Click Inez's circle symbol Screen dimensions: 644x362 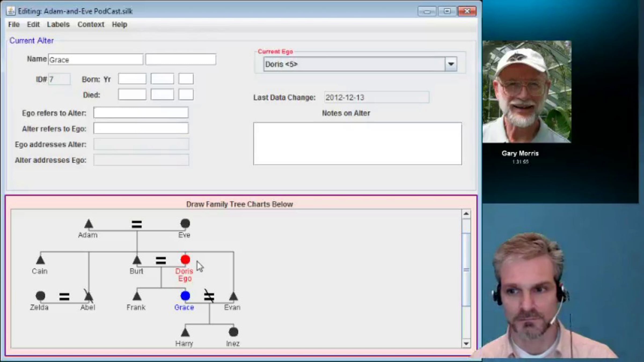tap(233, 332)
